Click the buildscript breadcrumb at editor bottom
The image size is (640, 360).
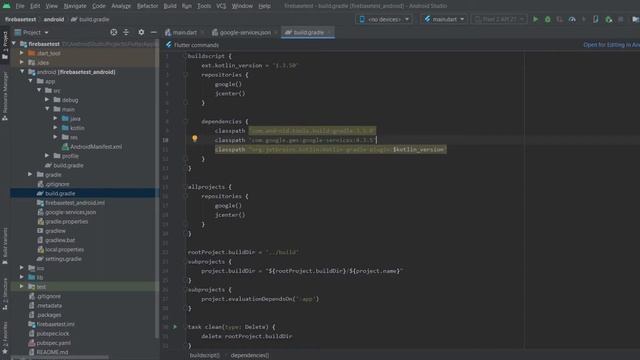[205, 355]
